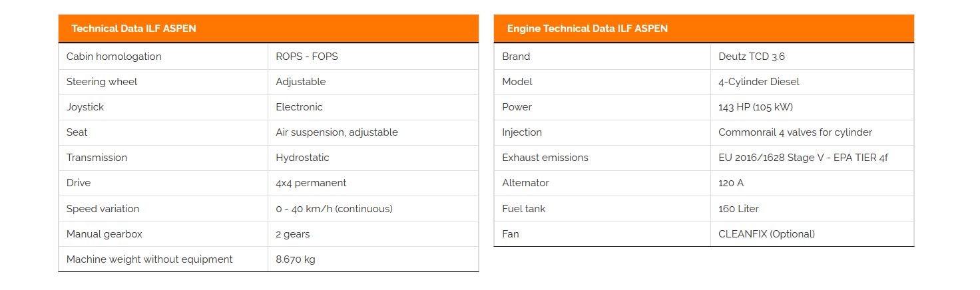Click the 'ROPS - FOPS' value cell

pos(307,57)
